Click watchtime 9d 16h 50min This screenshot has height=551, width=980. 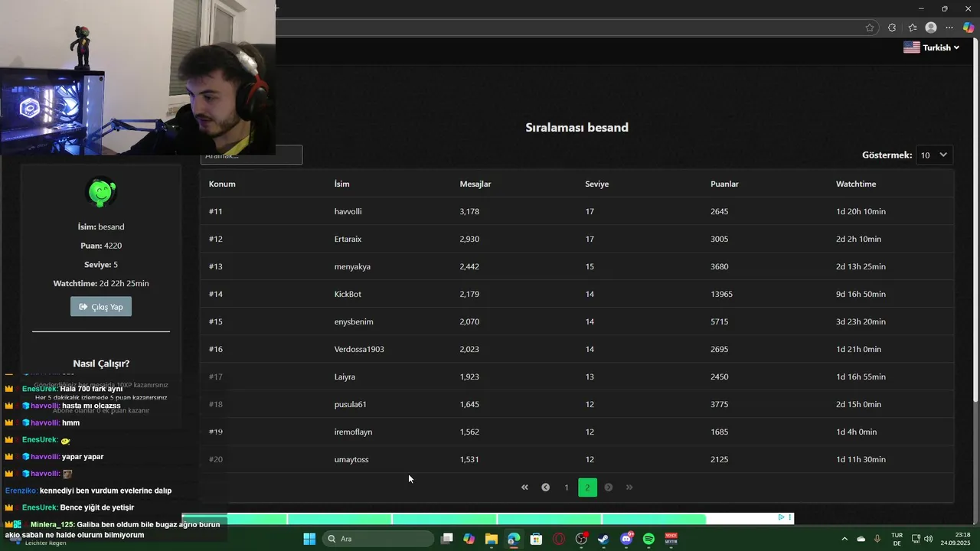(x=861, y=294)
